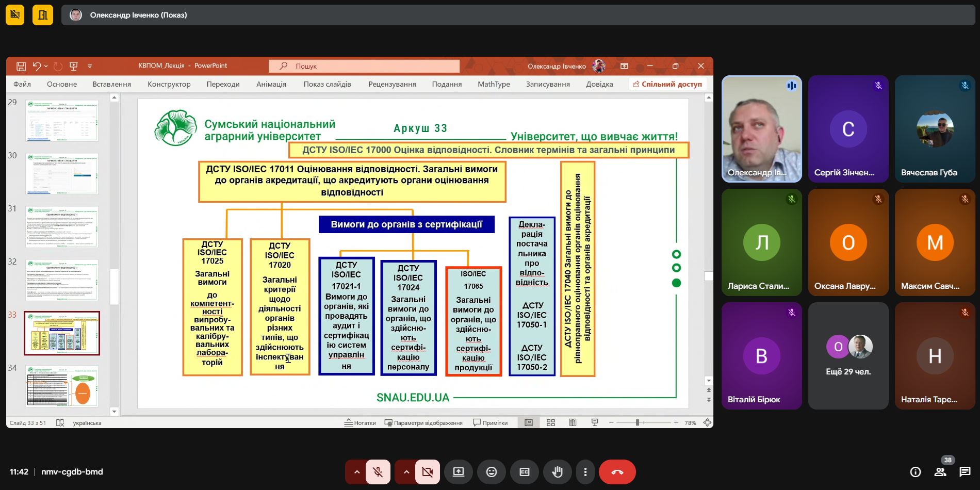
Task: Switch to the Рецензування ribbon tab
Action: 392,84
